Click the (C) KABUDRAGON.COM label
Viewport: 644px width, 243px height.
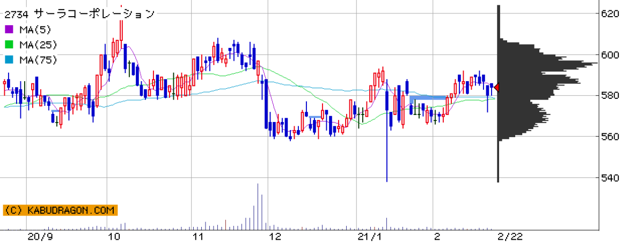click(x=60, y=210)
